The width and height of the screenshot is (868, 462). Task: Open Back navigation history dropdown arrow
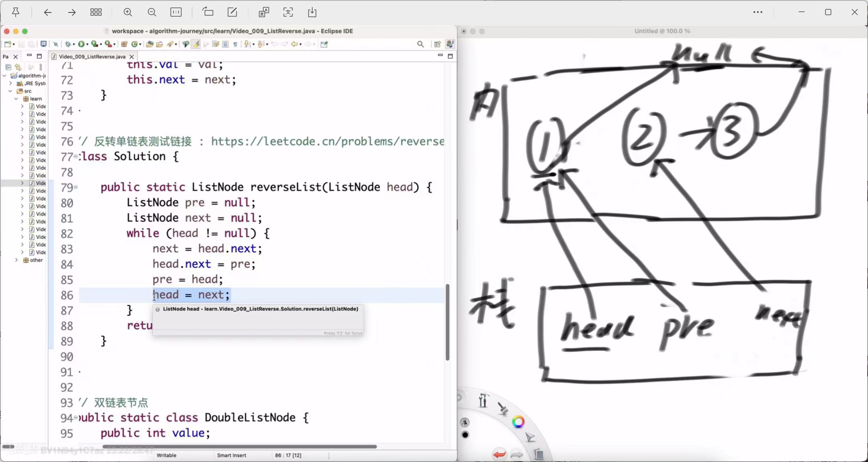click(301, 44)
